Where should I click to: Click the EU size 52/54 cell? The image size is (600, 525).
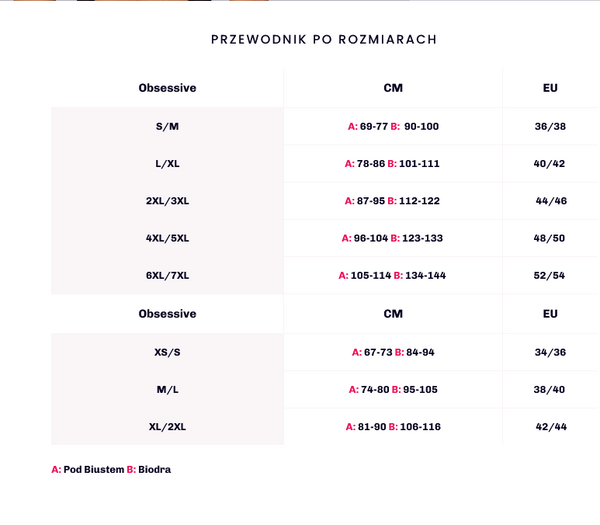pos(550,275)
